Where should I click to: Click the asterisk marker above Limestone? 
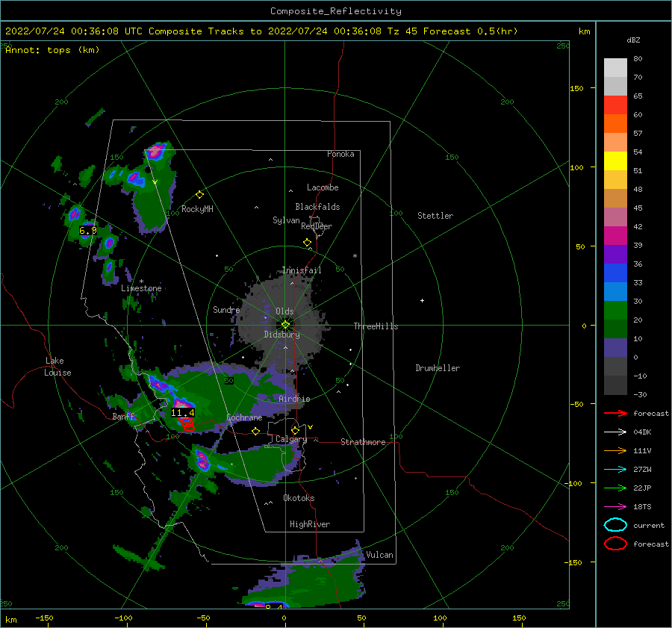(x=141, y=282)
